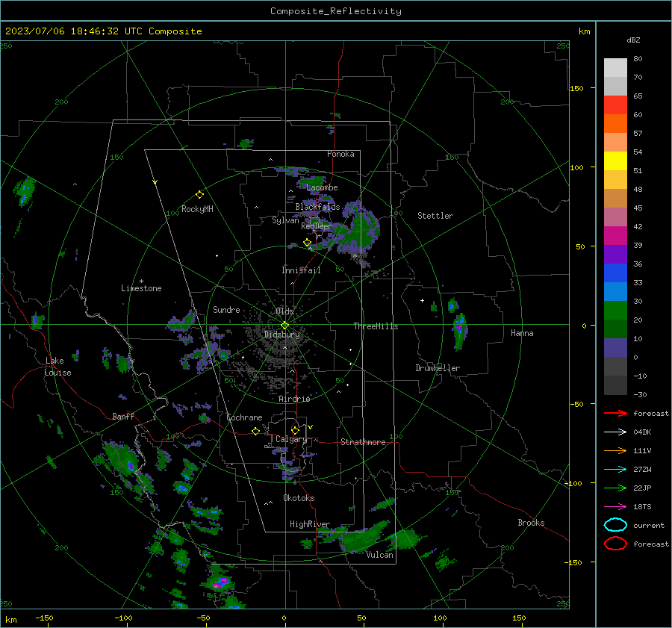Click the Vulcan town label
Viewport: 672px width, 628px height.
(x=379, y=555)
